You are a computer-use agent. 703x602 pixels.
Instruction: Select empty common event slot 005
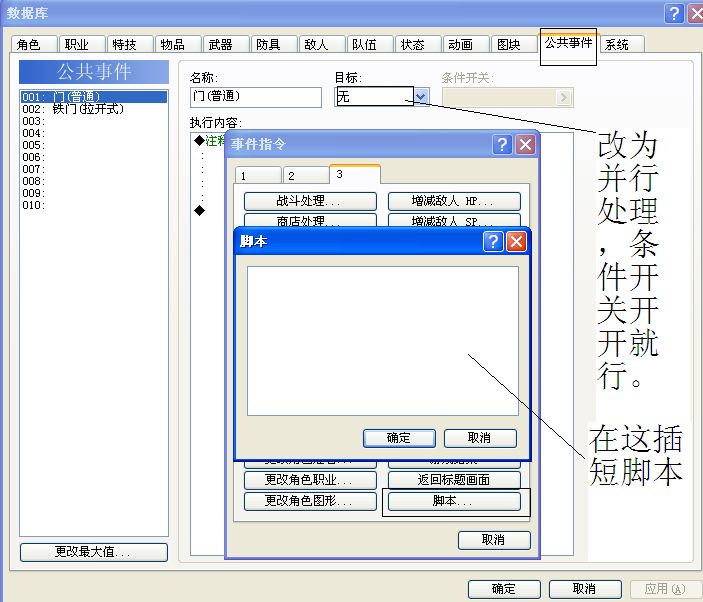94,145
